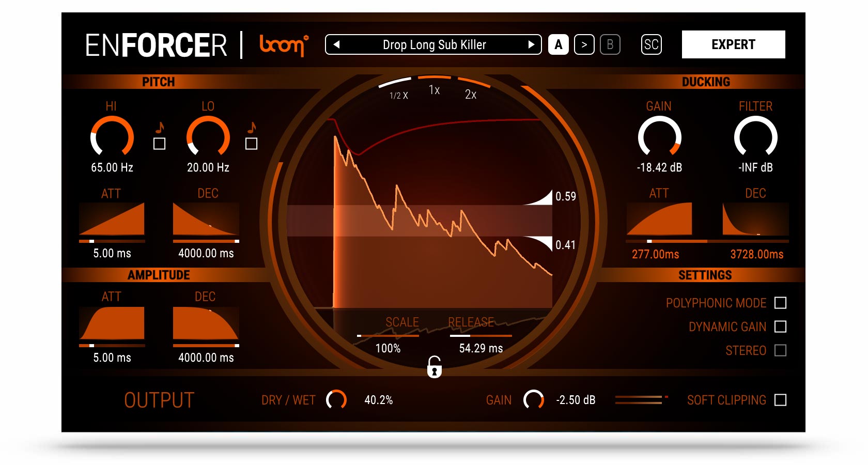This screenshot has height=465, width=868.
Task: Click the 54.29 ms release value
Action: [481, 348]
